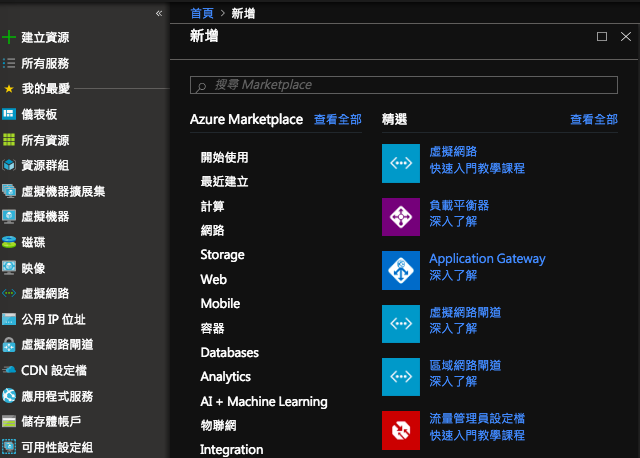This screenshot has height=458, width=640.
Task: Select the Web category
Action: tap(213, 279)
